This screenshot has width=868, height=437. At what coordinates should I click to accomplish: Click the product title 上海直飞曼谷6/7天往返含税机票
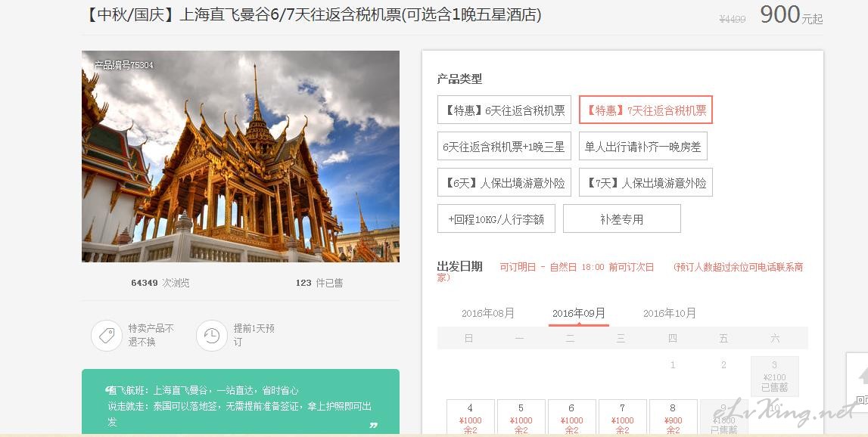(313, 14)
